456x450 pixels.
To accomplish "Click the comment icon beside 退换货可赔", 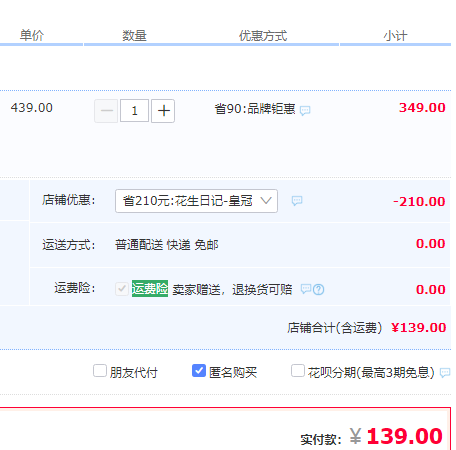I will (306, 288).
